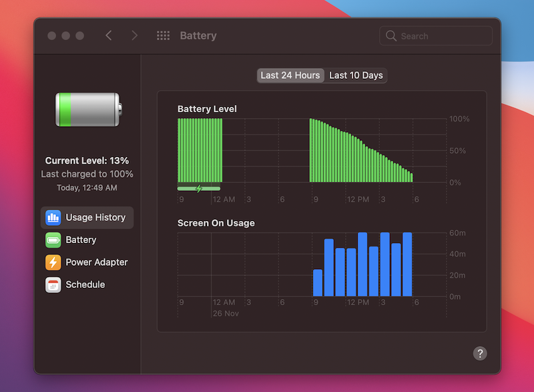Image resolution: width=534 pixels, height=392 pixels.
Task: Click the Schedule calendar icon
Action: [x=53, y=284]
